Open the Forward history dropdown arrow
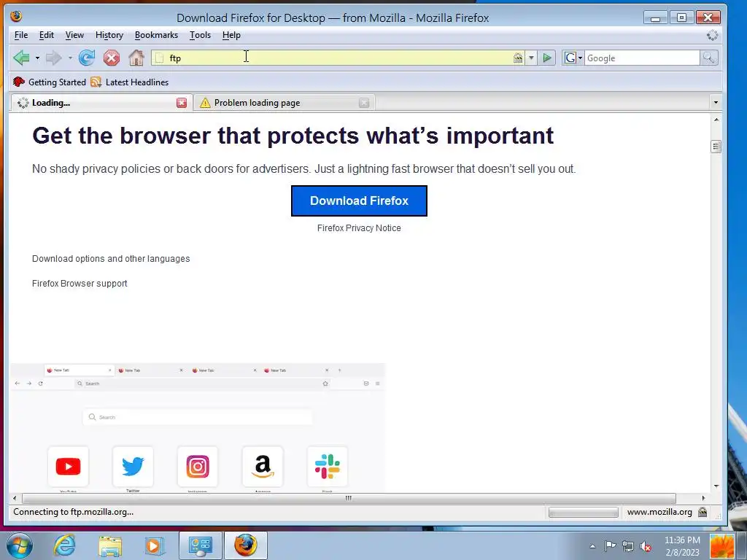747x560 pixels. 70,58
